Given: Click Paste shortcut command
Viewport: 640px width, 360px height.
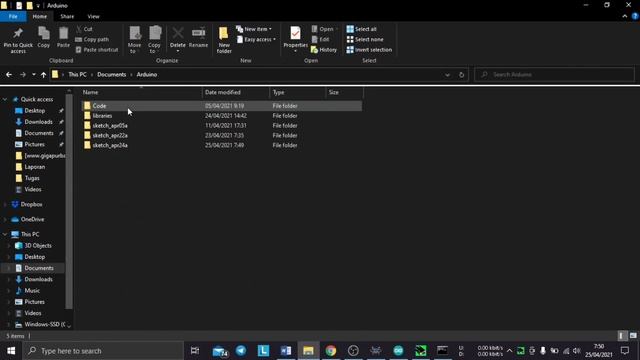Looking at the screenshot, I should [x=97, y=49].
